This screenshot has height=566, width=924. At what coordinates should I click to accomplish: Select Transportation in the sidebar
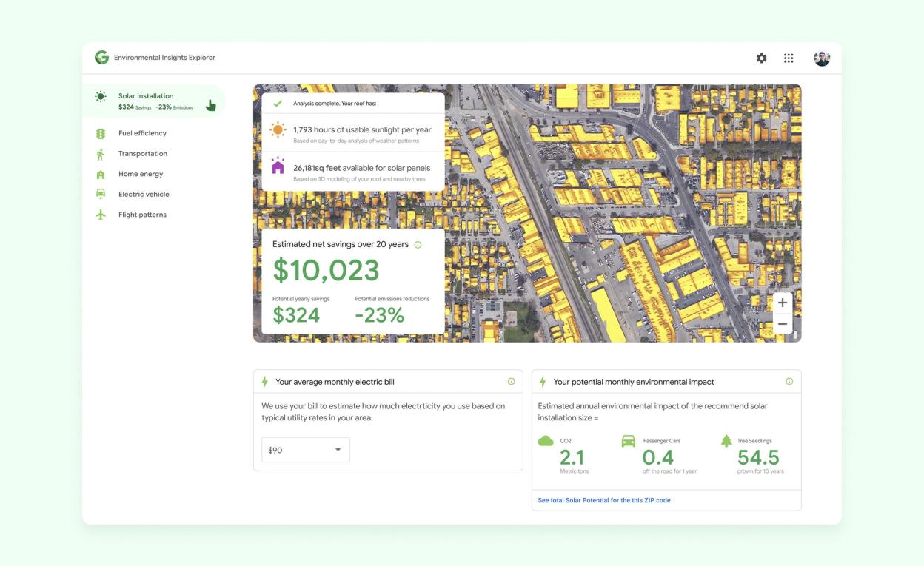(143, 154)
